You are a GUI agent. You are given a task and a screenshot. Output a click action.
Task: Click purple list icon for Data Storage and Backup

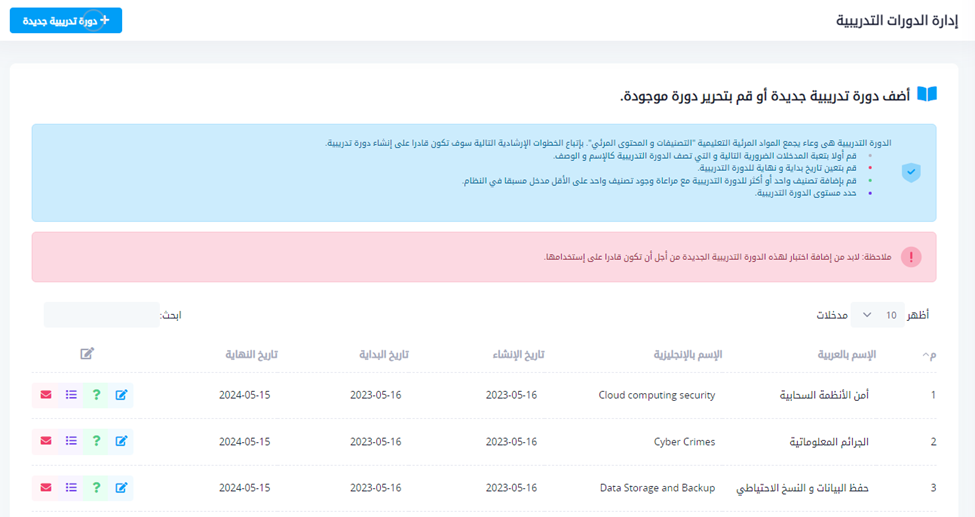71,488
